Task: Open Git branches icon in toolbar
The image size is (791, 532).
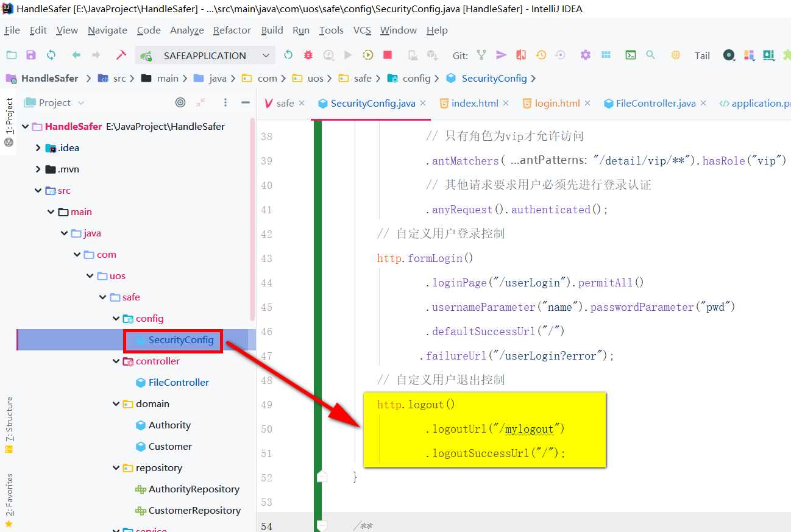Action: click(481, 55)
